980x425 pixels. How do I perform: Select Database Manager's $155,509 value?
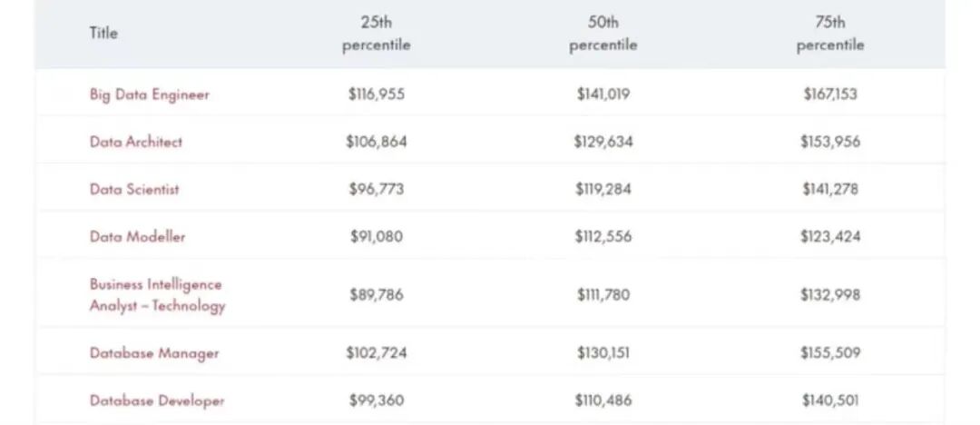click(829, 352)
